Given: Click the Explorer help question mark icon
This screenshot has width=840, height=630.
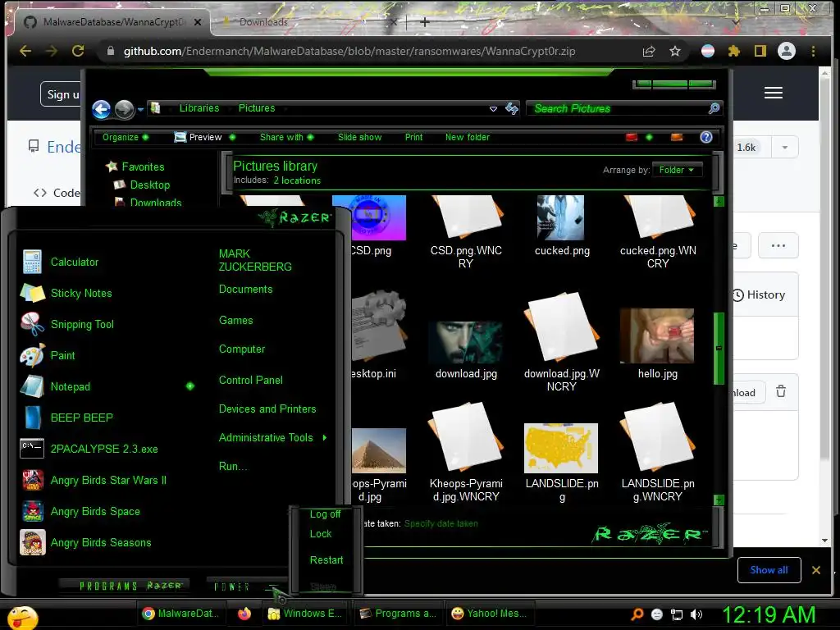Looking at the screenshot, I should 706,137.
